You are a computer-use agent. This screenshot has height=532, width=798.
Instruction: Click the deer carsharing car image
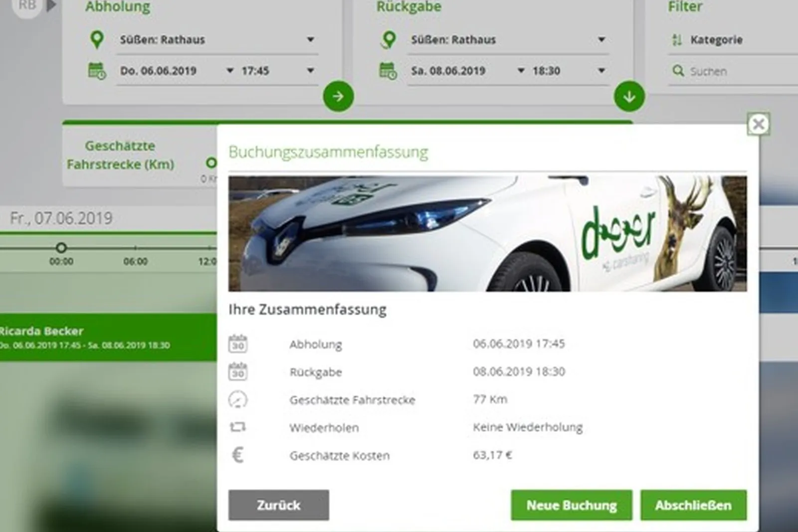[x=487, y=233]
